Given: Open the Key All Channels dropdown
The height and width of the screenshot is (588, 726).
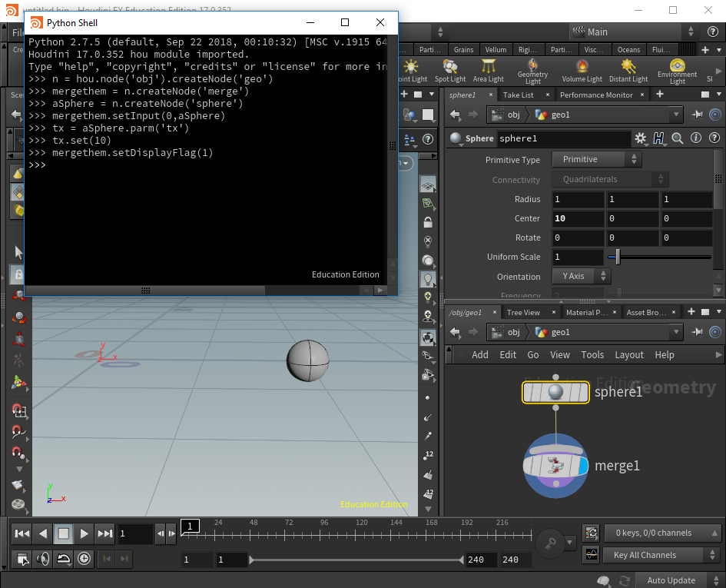Looking at the screenshot, I should (x=663, y=555).
